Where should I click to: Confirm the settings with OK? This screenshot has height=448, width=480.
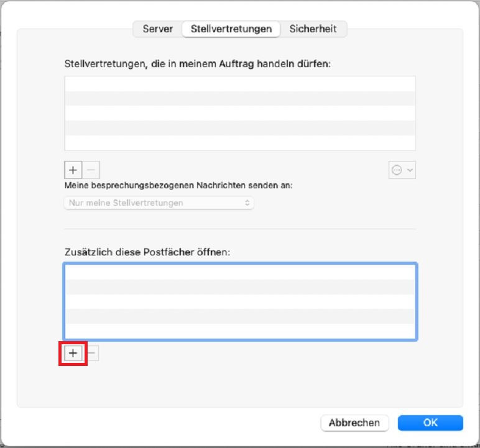[430, 423]
